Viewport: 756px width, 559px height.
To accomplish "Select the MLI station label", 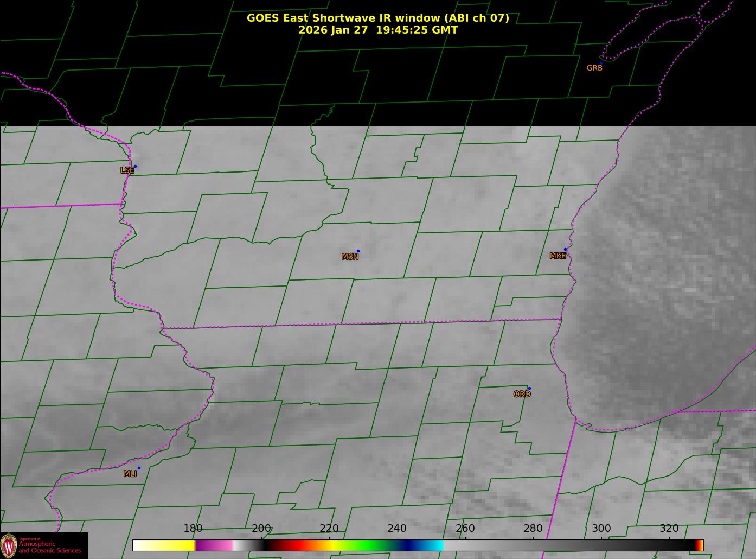I will [x=130, y=474].
